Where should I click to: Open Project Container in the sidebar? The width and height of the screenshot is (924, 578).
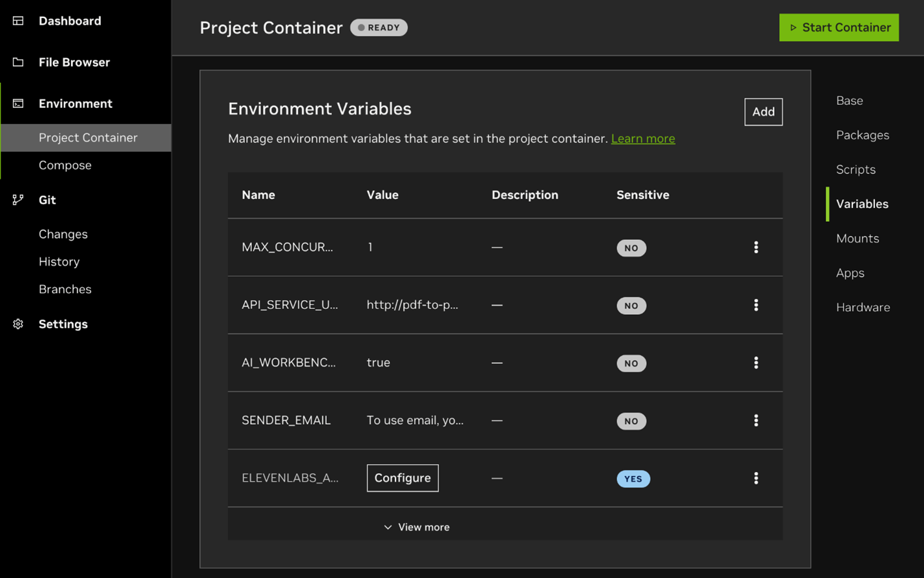tap(86, 138)
